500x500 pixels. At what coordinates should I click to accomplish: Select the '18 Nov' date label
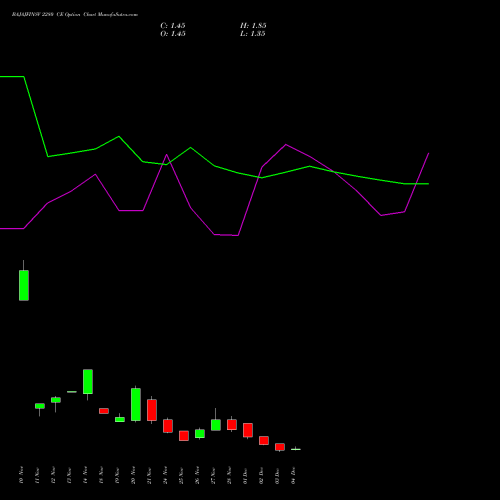coord(101,475)
